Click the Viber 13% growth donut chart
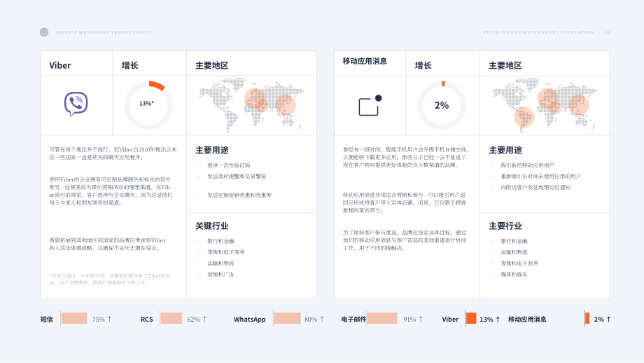The image size is (644, 363). pyautogui.click(x=148, y=105)
